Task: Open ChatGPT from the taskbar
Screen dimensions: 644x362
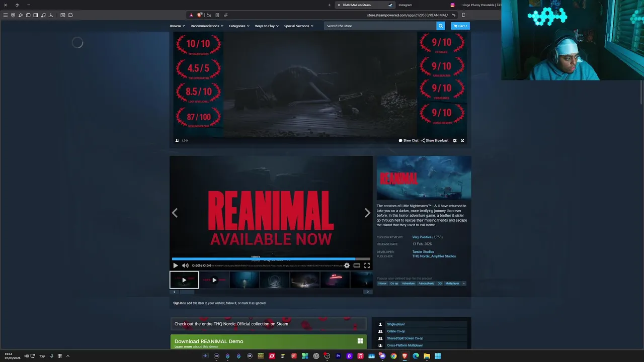Action: [316, 356]
